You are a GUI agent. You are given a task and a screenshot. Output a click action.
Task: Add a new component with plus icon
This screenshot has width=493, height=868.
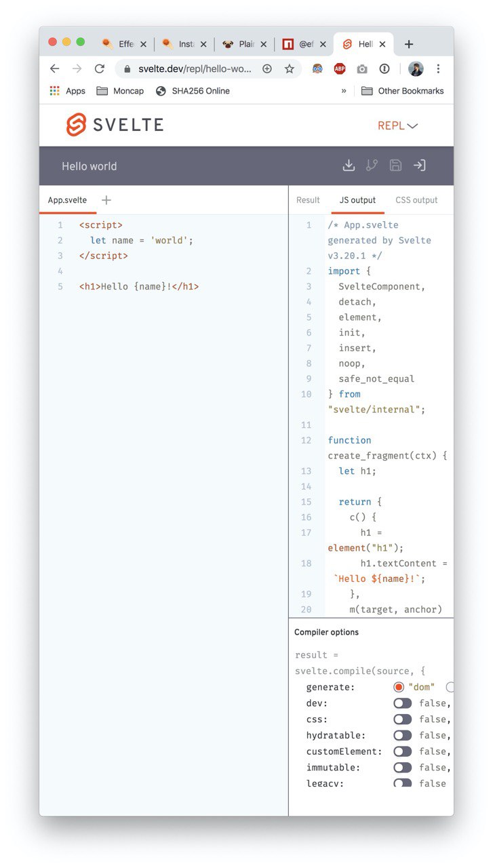pos(106,200)
